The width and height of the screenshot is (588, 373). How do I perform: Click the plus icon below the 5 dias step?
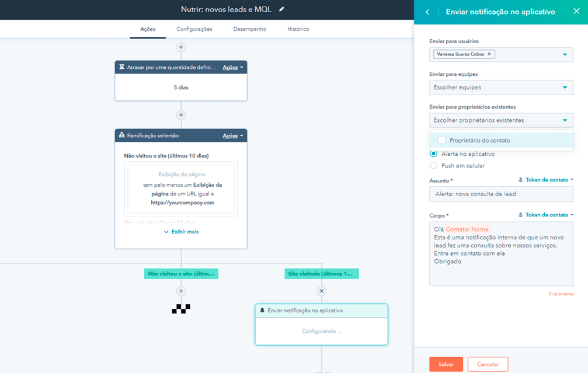(x=181, y=115)
